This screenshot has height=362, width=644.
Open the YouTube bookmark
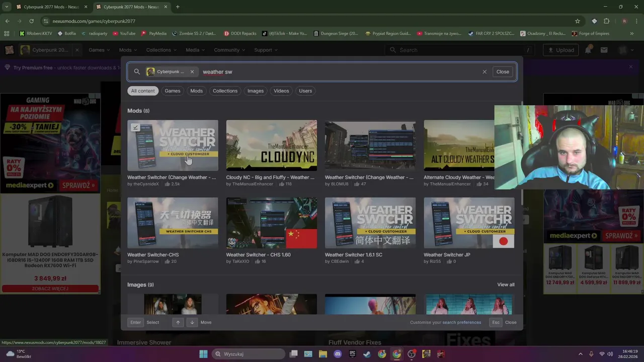click(124, 34)
